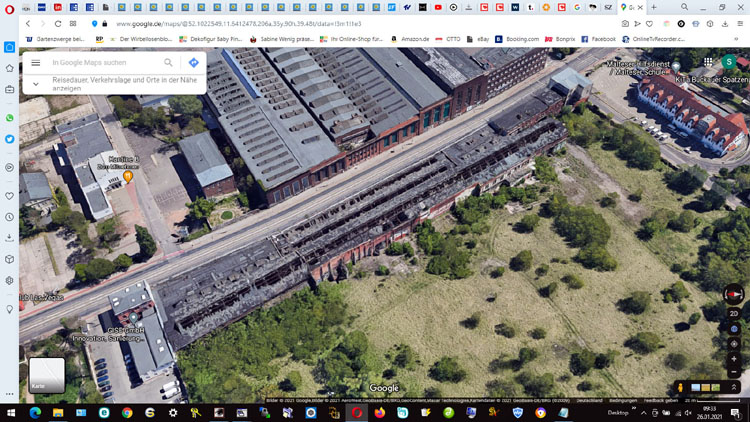Open the first imagery thumbnail next to pegman
750x422 pixels.
696,388
